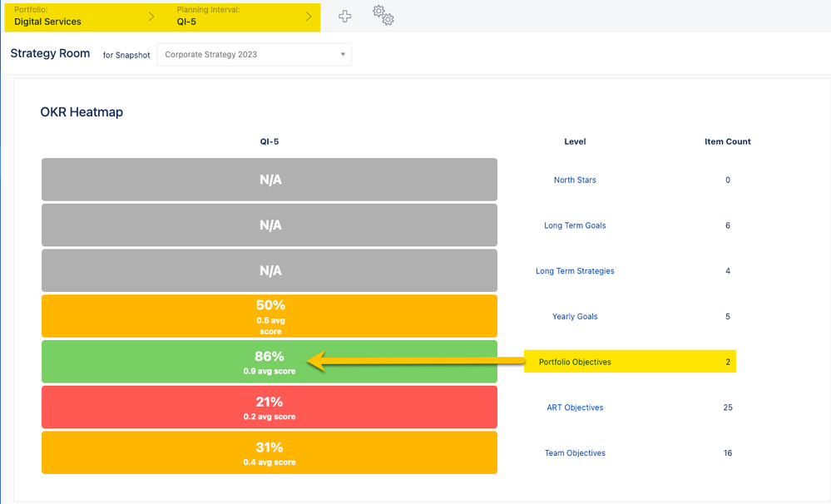This screenshot has height=504, width=831.
Task: Click the 'for Snapshot' label
Action: [x=126, y=55]
